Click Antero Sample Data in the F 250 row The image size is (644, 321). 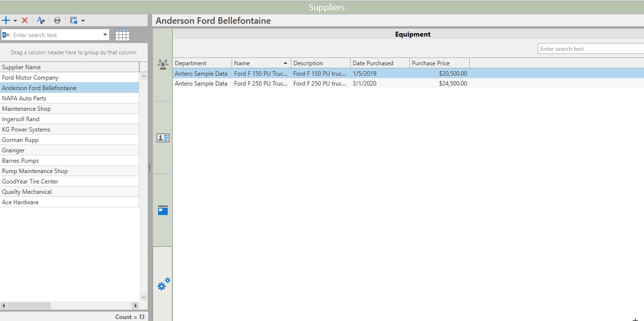[202, 84]
